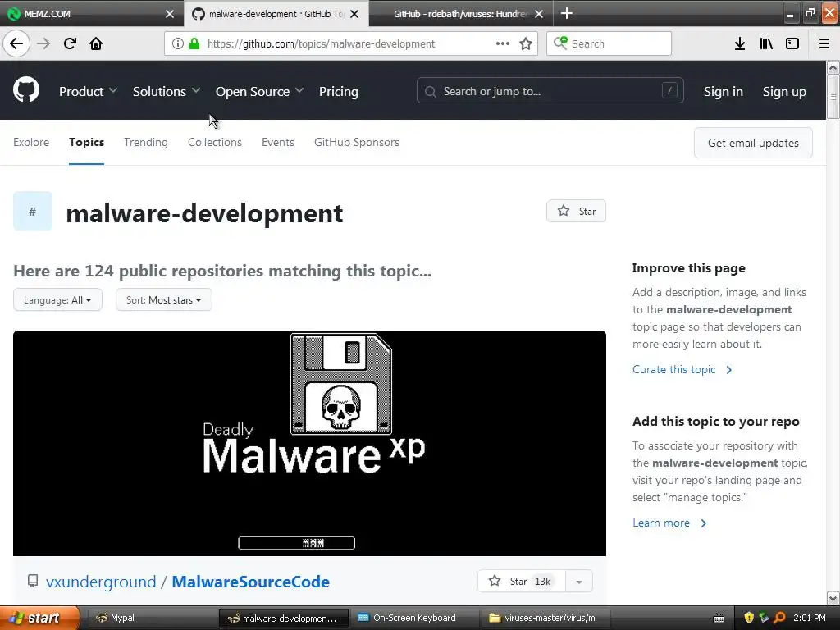The height and width of the screenshot is (630, 840).
Task: Open the browser library icon
Action: tap(766, 43)
